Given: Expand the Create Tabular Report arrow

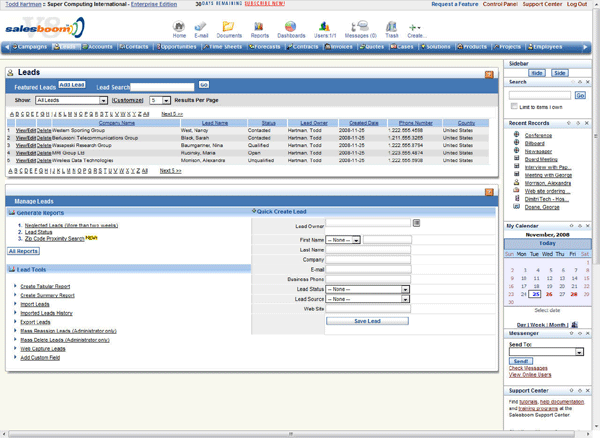Looking at the screenshot, I should point(15,286).
